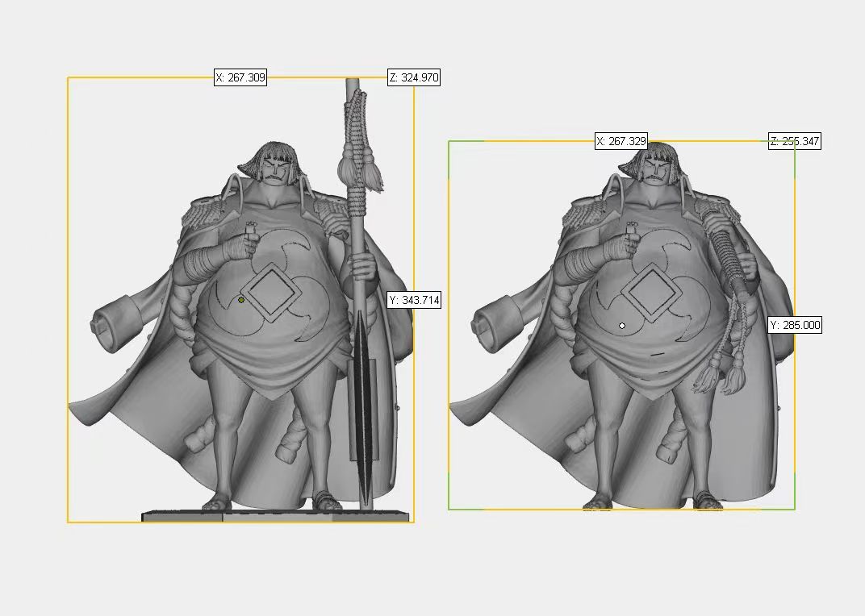Click the rectangular base plate under left model
This screenshot has height=616, width=865.
pos(275,517)
